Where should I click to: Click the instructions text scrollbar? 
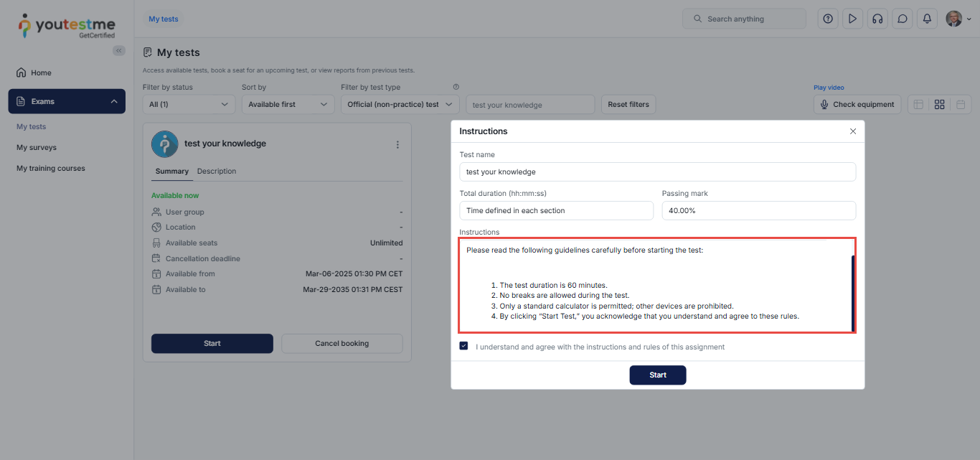[x=852, y=293]
